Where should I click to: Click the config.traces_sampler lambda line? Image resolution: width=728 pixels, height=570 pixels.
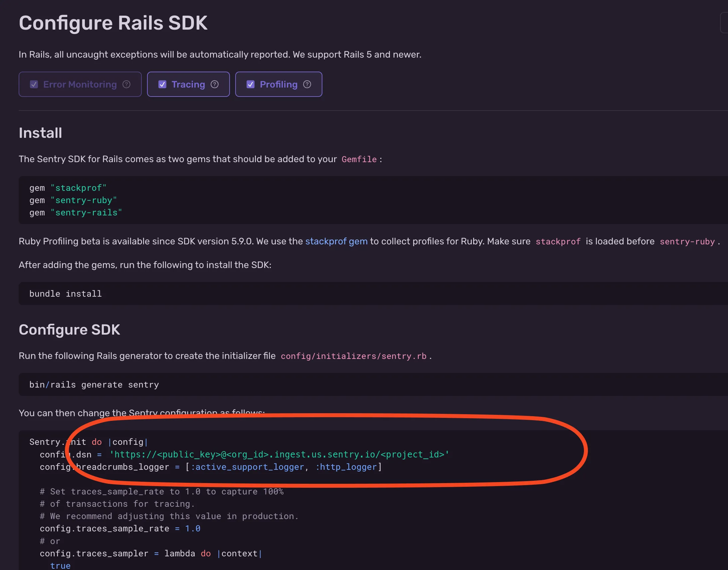151,554
